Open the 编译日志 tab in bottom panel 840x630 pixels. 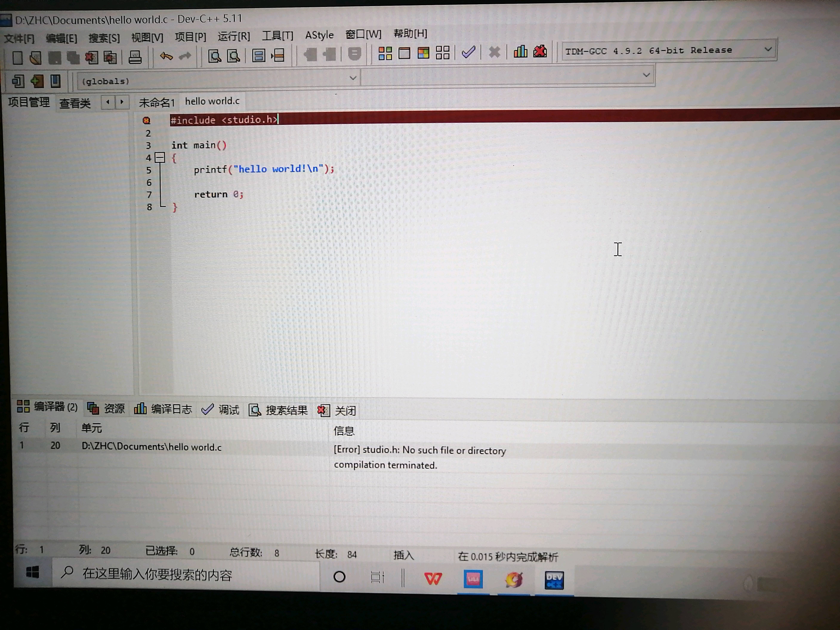click(163, 409)
